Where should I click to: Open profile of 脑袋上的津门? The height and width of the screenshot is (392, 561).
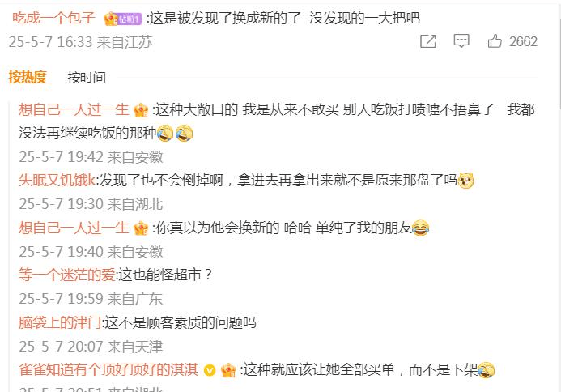[x=60, y=322]
